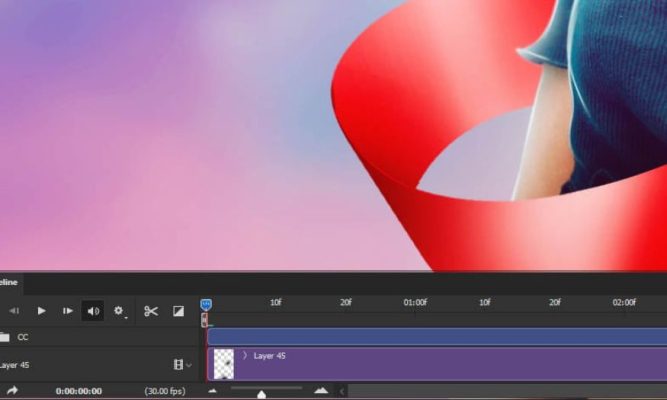Click the 01:00f mark on time ruler
The height and width of the screenshot is (400, 667).
point(415,302)
